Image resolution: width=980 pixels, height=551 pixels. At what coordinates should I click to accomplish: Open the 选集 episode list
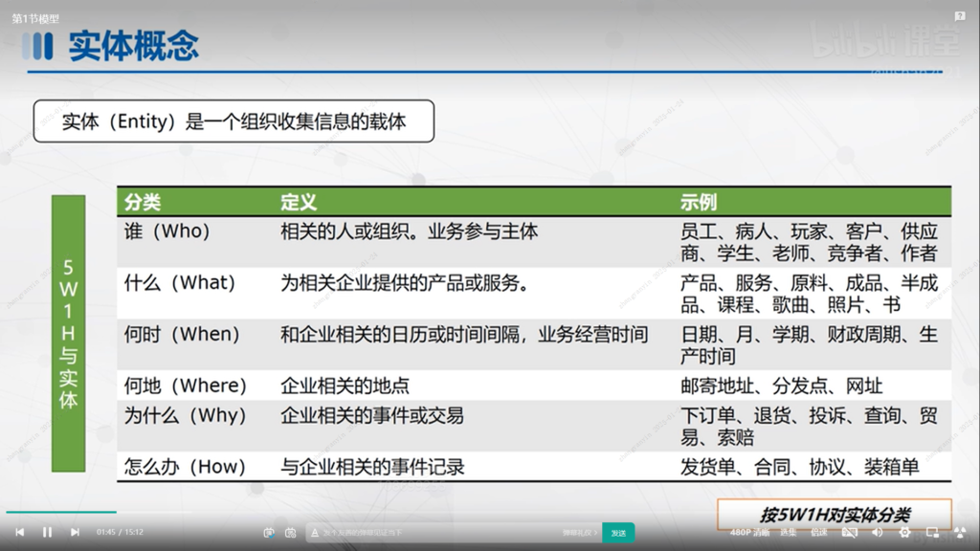pyautogui.click(x=789, y=532)
